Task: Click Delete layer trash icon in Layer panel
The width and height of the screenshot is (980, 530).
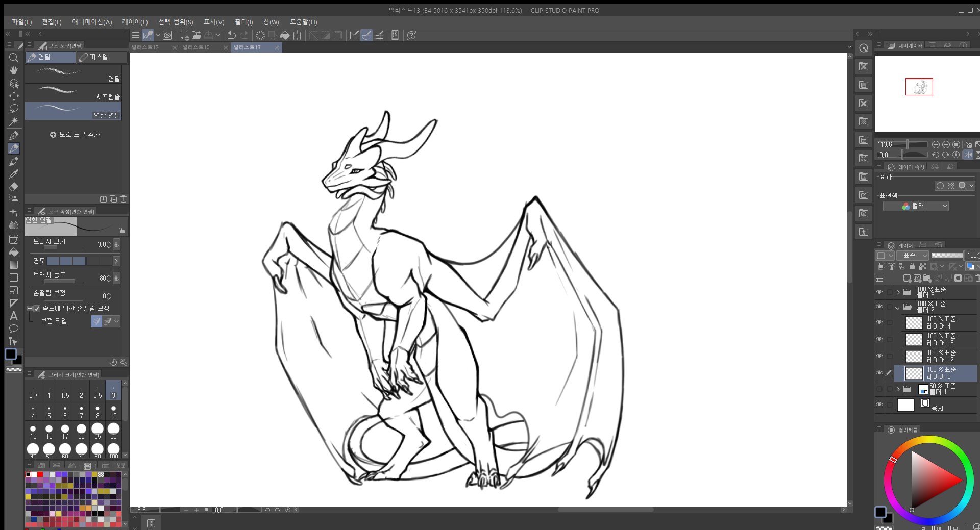Action: pos(977,279)
